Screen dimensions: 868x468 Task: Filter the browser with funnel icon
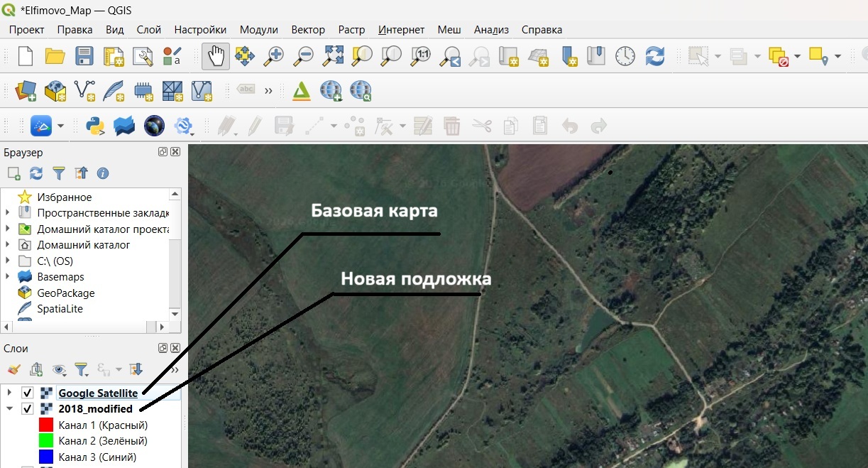click(x=59, y=173)
